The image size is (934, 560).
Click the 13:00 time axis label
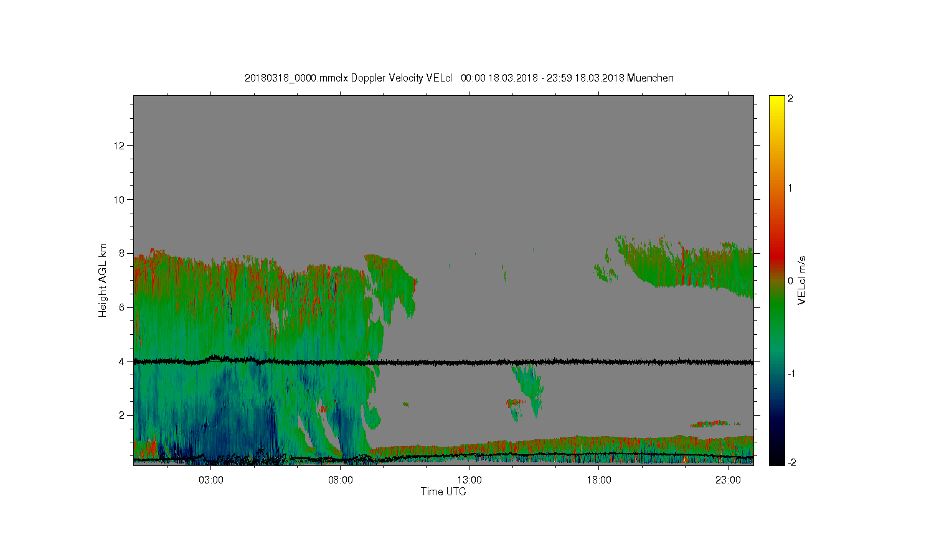(x=469, y=480)
